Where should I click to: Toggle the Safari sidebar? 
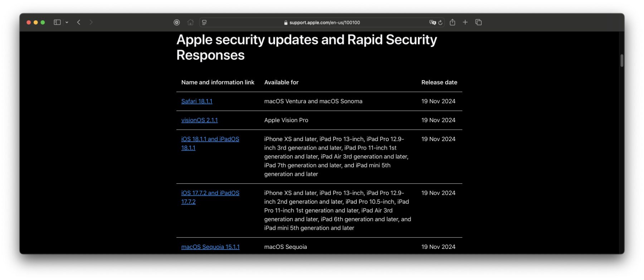57,22
